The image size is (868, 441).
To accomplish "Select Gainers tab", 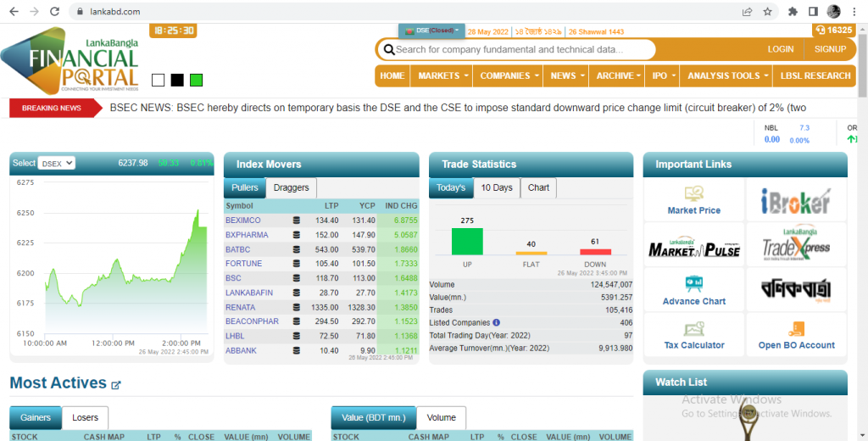I will point(36,418).
